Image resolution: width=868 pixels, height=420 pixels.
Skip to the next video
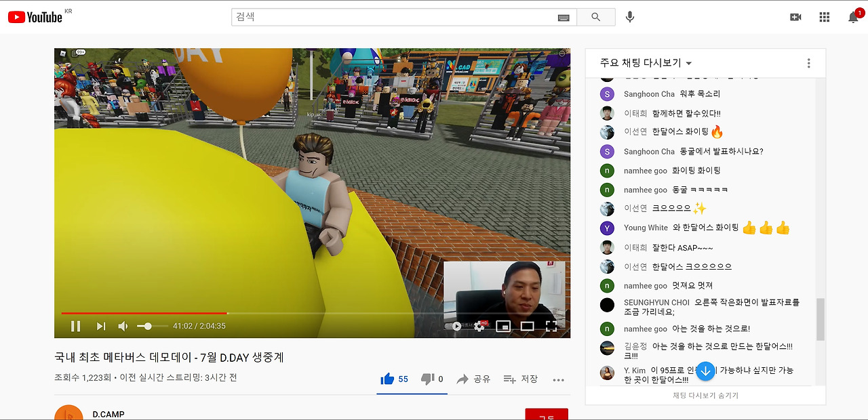tap(101, 326)
